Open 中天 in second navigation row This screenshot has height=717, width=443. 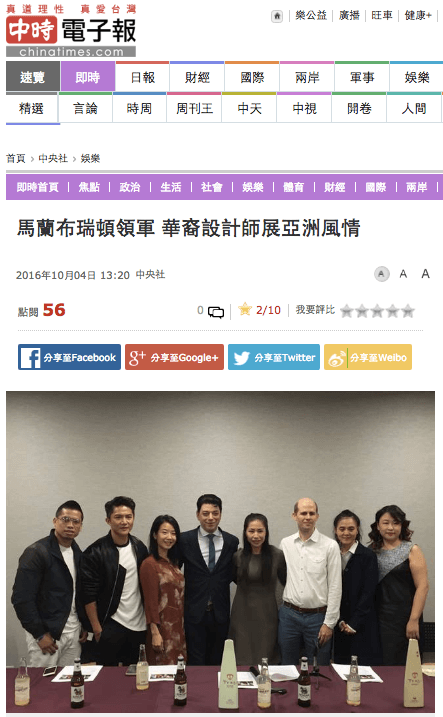click(x=249, y=108)
